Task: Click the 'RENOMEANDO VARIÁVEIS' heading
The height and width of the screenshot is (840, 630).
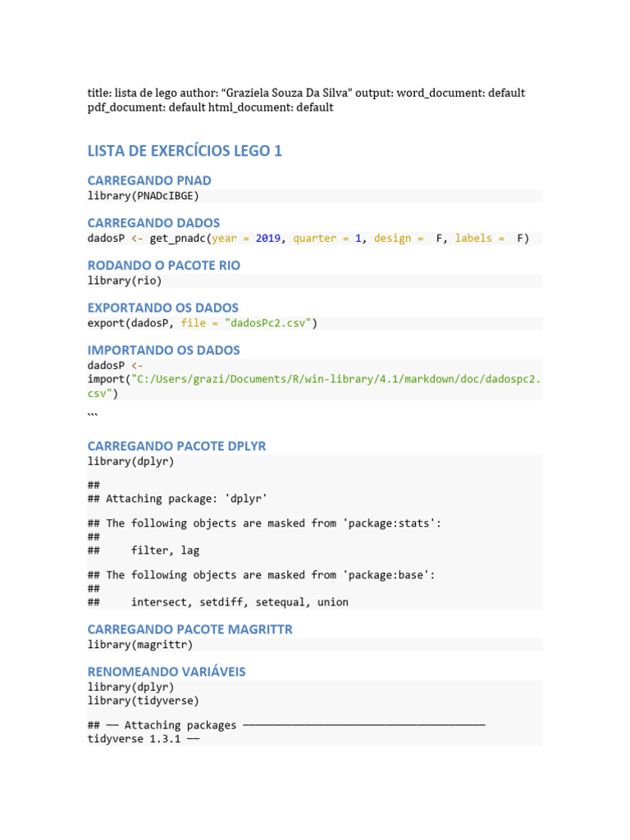Action: [x=167, y=671]
